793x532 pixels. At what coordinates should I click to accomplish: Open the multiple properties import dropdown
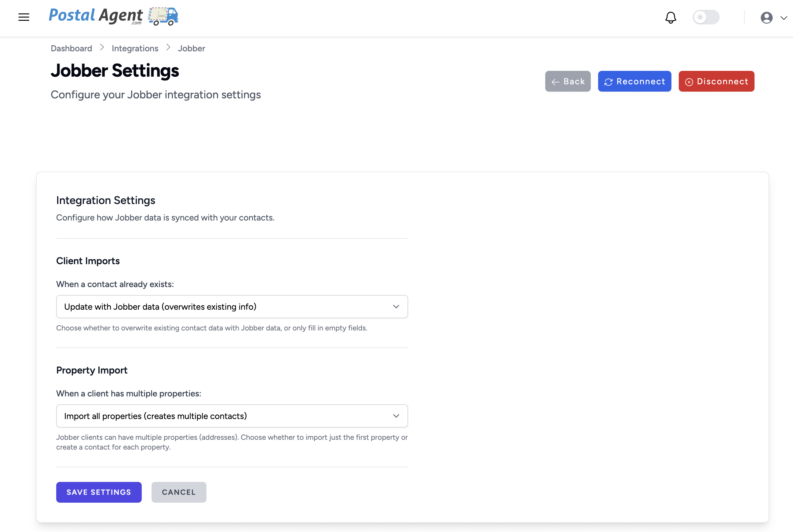click(x=232, y=416)
